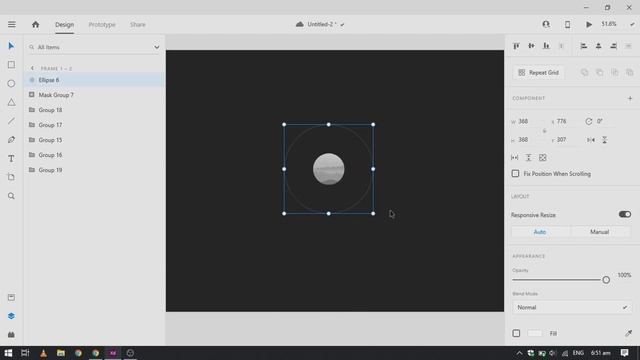This screenshot has width=640, height=360.
Task: Select the Polygon tool
Action: (11, 102)
